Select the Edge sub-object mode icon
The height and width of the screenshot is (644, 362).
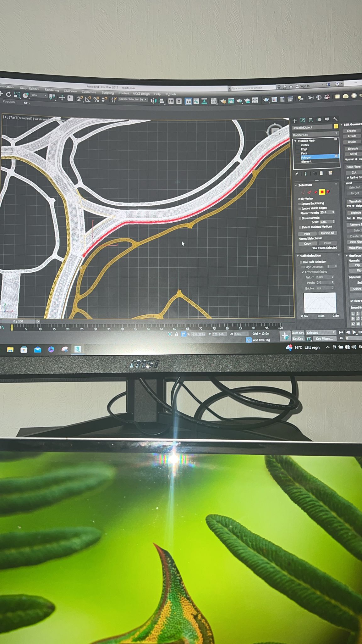tap(309, 192)
